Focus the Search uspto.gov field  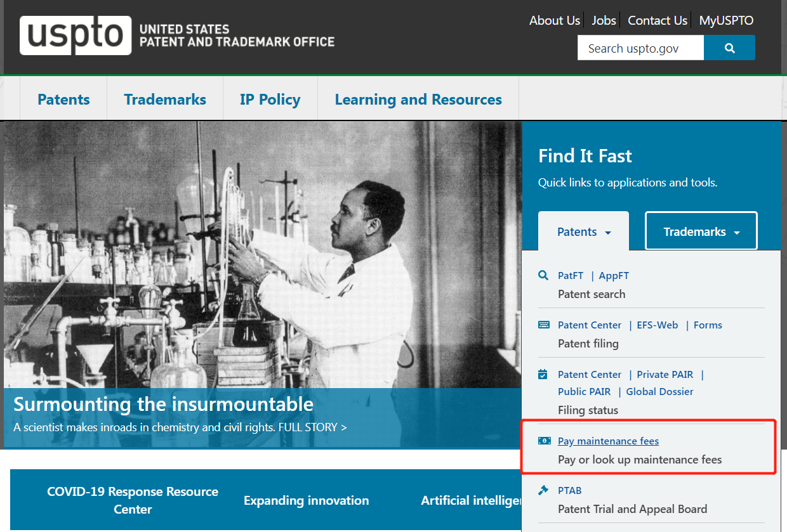(640, 48)
